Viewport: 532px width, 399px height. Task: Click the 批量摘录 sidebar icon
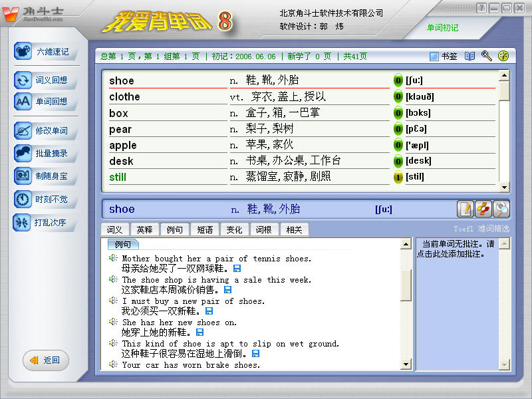coord(23,154)
